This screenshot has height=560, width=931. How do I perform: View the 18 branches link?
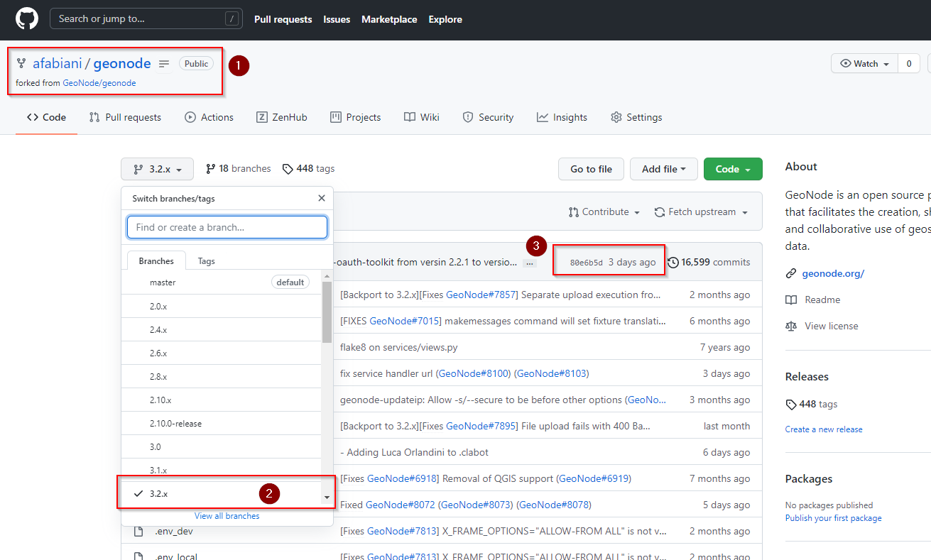click(x=239, y=169)
